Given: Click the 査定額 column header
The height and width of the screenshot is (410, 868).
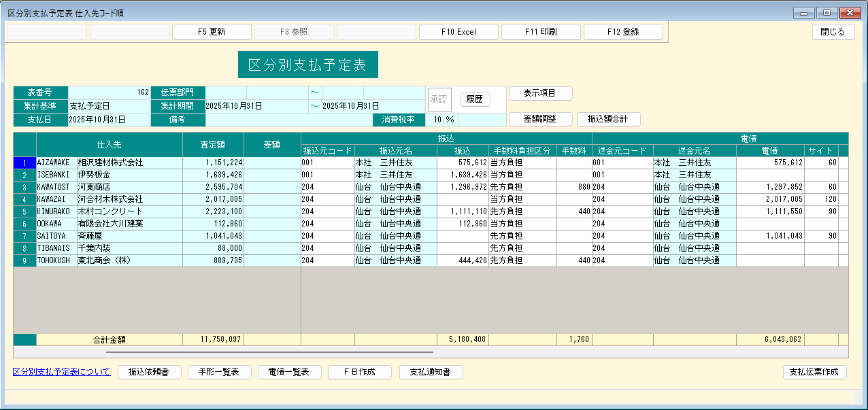Looking at the screenshot, I should pyautogui.click(x=213, y=145).
